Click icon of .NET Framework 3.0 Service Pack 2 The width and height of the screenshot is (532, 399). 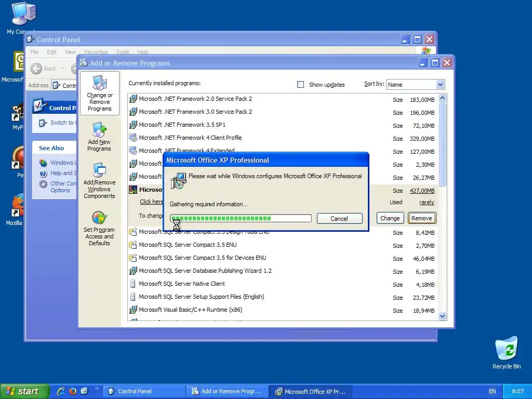coord(132,112)
